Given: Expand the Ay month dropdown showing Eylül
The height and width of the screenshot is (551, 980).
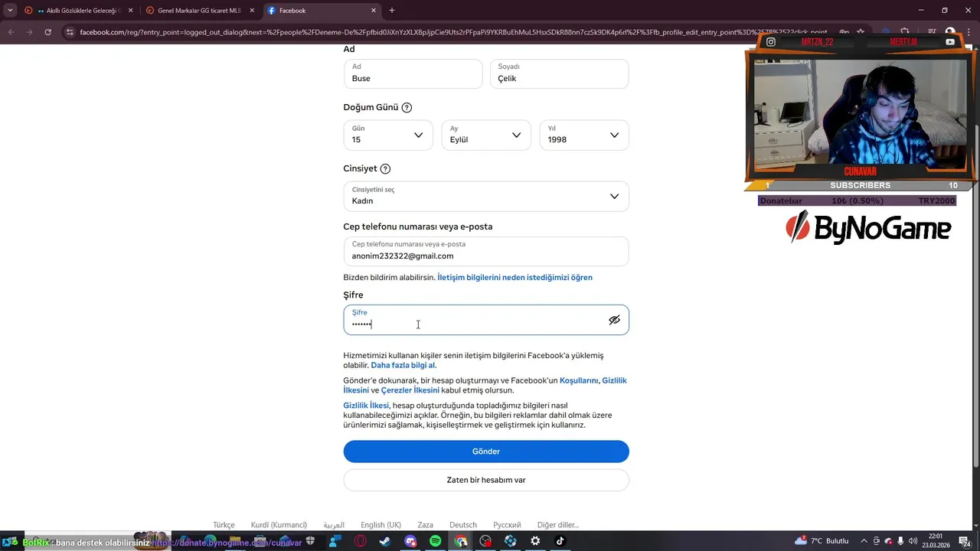Looking at the screenshot, I should 486,135.
